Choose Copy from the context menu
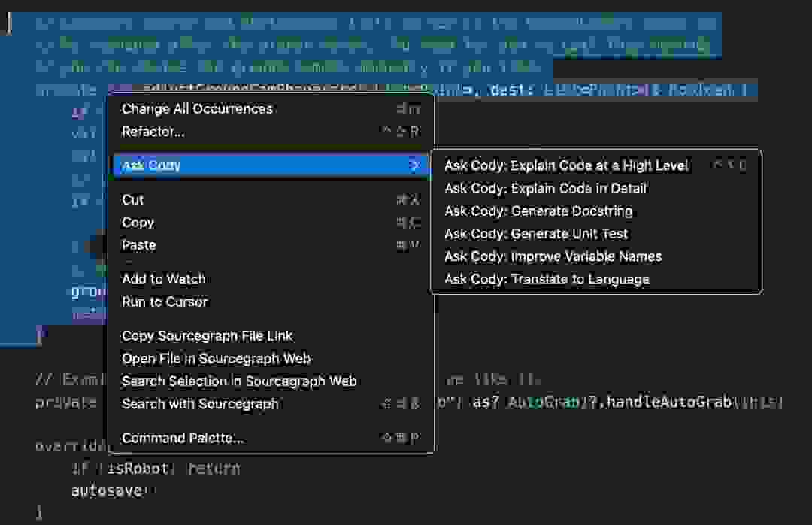812x525 pixels. (271, 223)
